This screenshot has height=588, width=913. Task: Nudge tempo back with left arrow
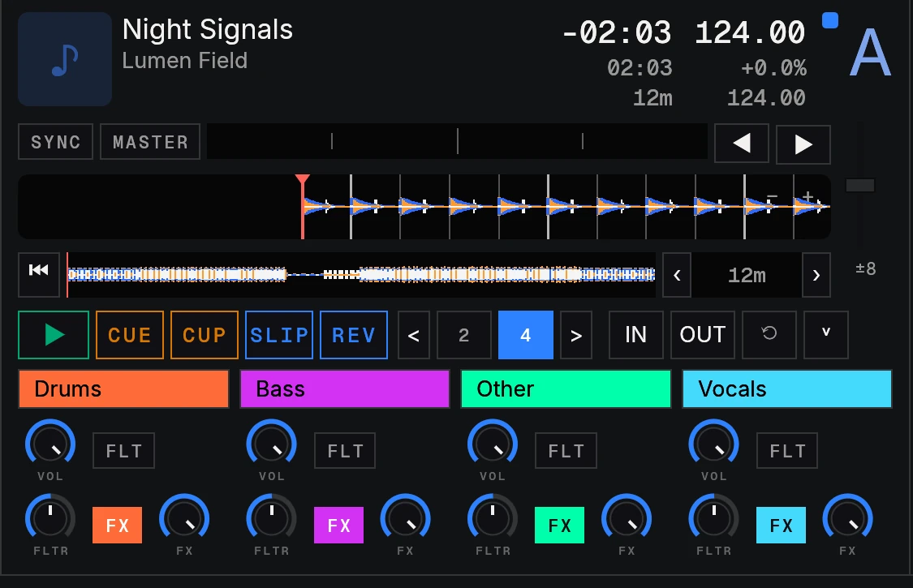click(741, 144)
